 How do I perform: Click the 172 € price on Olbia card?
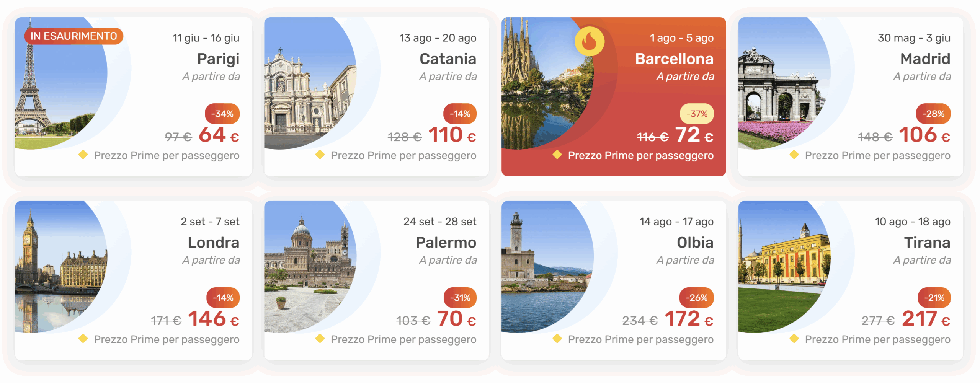pos(689,319)
